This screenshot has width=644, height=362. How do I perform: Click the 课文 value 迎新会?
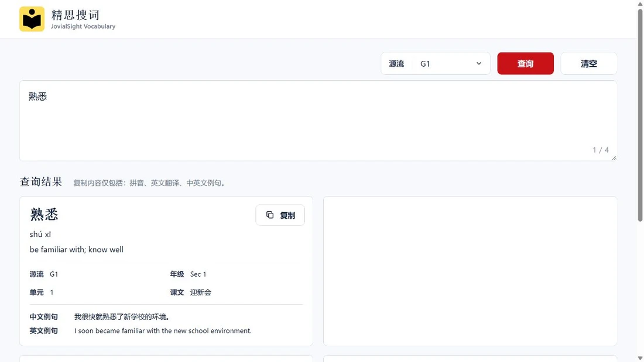(x=200, y=292)
